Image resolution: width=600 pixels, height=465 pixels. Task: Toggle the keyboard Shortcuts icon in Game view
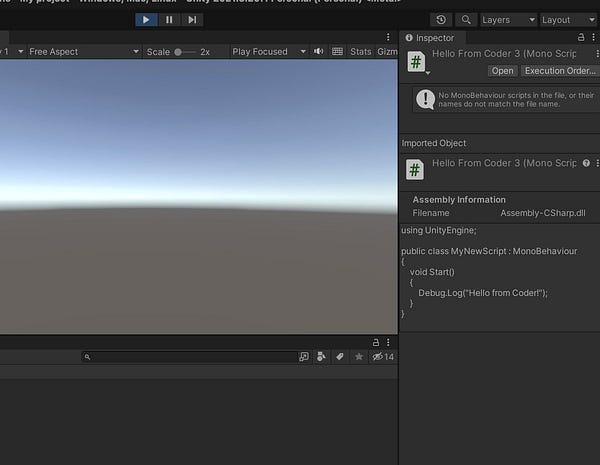(337, 51)
